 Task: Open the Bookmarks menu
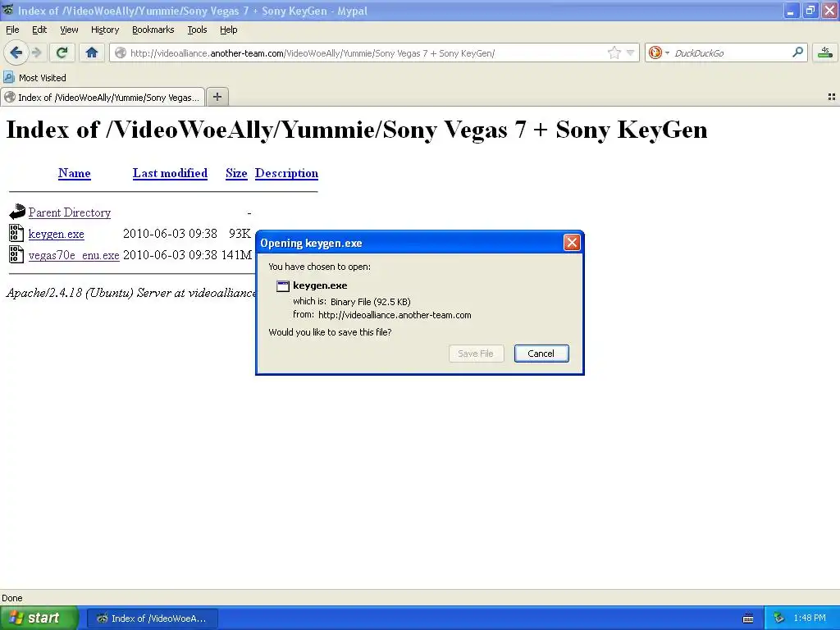(x=153, y=30)
